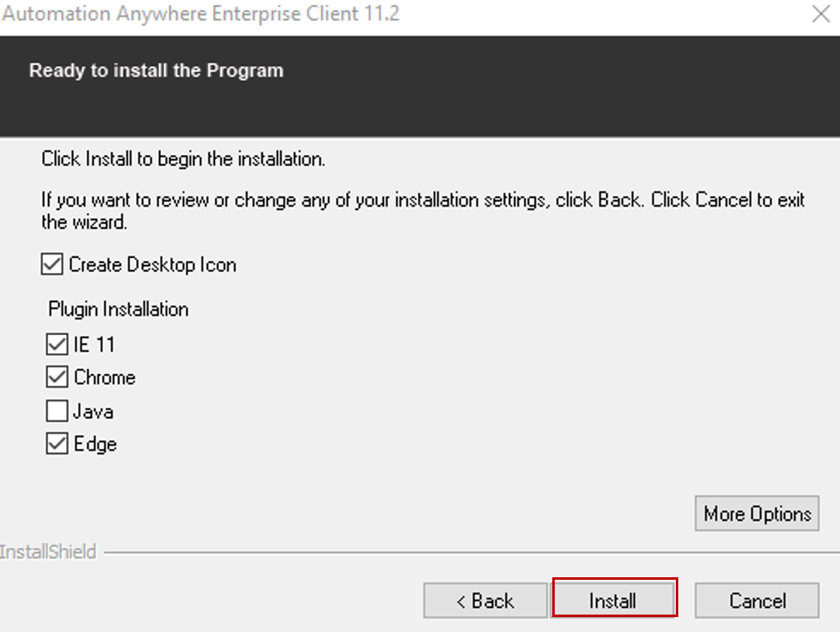Toggle the Edge plugin checkbox box

(x=57, y=444)
